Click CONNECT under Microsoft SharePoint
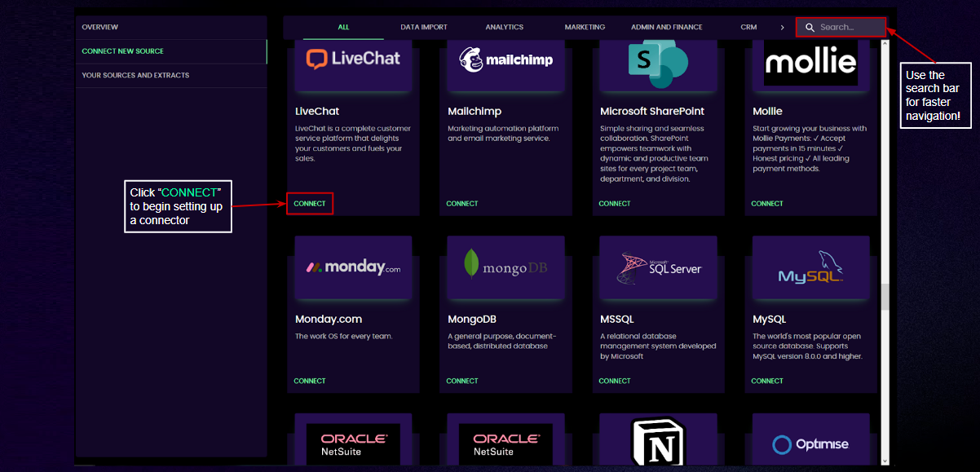Viewport: 980px width, 472px height. (x=615, y=204)
